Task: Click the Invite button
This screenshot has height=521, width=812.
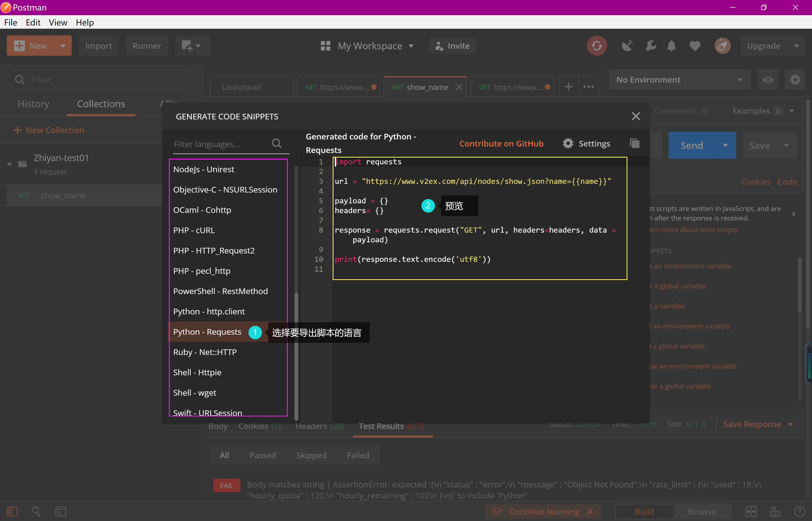Action: tap(452, 46)
